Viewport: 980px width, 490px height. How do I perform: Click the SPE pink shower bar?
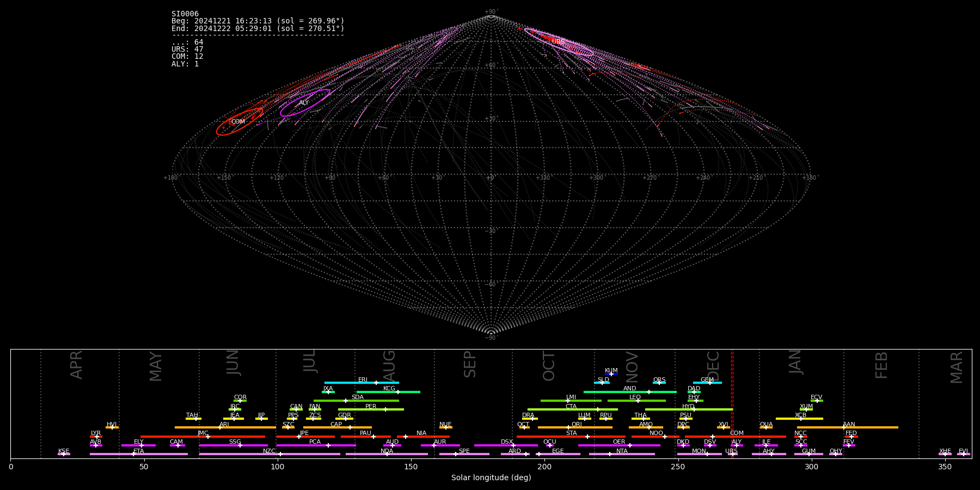click(464, 454)
